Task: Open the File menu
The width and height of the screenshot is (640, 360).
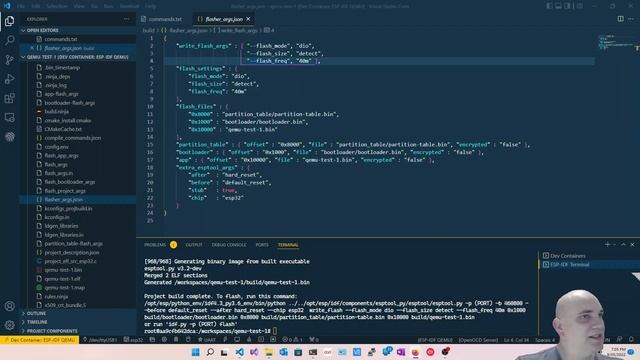Action: (21, 6)
